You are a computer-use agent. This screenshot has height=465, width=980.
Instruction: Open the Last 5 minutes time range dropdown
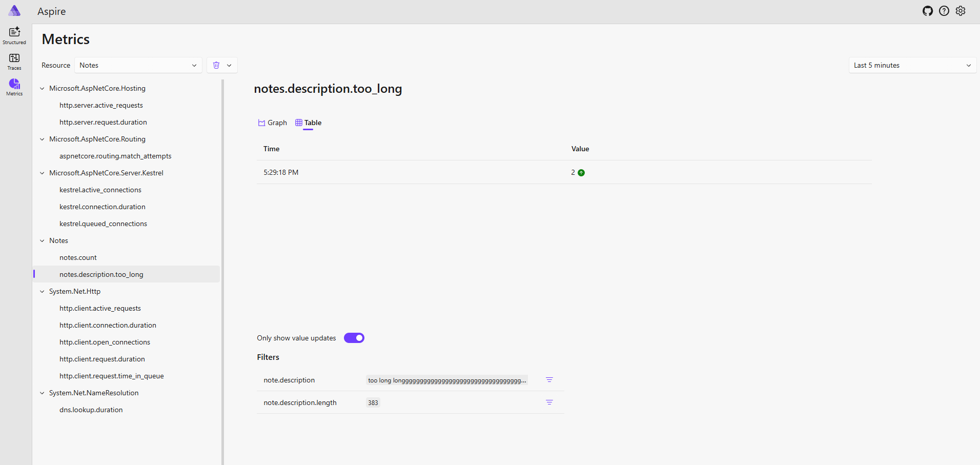coord(912,65)
